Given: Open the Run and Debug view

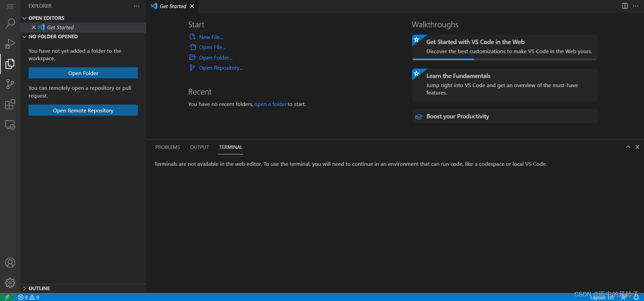Looking at the screenshot, I should click(x=10, y=44).
